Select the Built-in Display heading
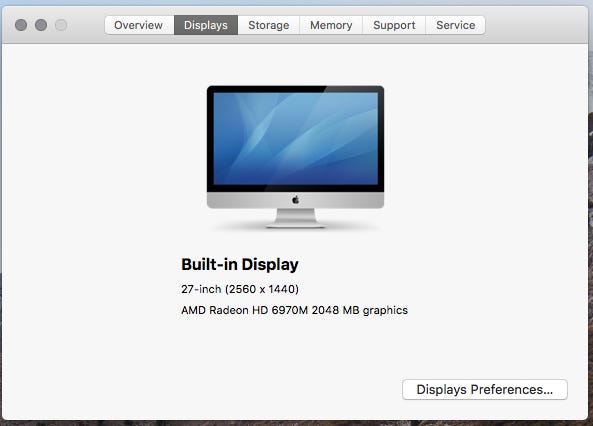Viewport: 593px width, 426px height. [240, 264]
